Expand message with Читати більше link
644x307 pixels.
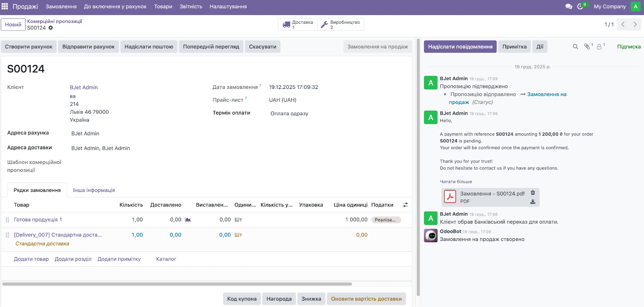coord(456,182)
